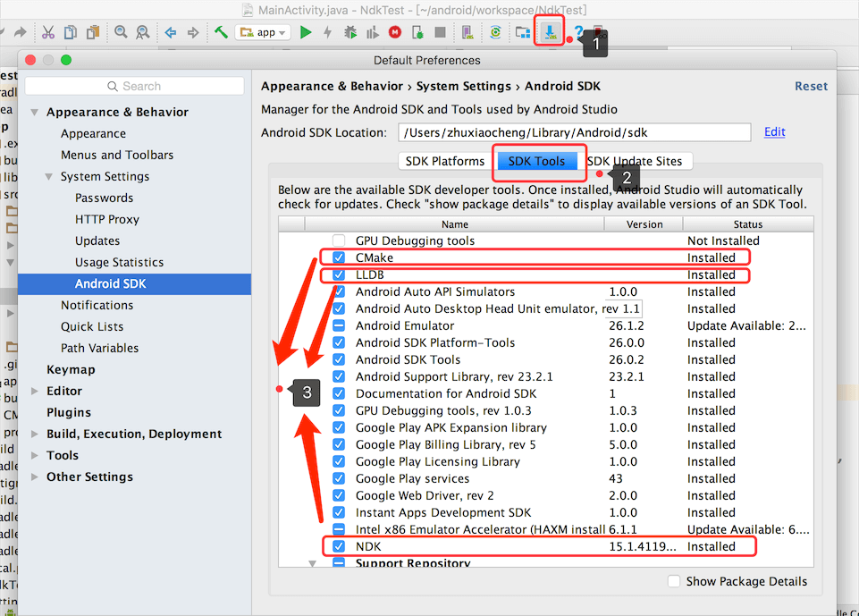Open the app run configuration dropdown
The width and height of the screenshot is (859, 616).
tap(263, 33)
